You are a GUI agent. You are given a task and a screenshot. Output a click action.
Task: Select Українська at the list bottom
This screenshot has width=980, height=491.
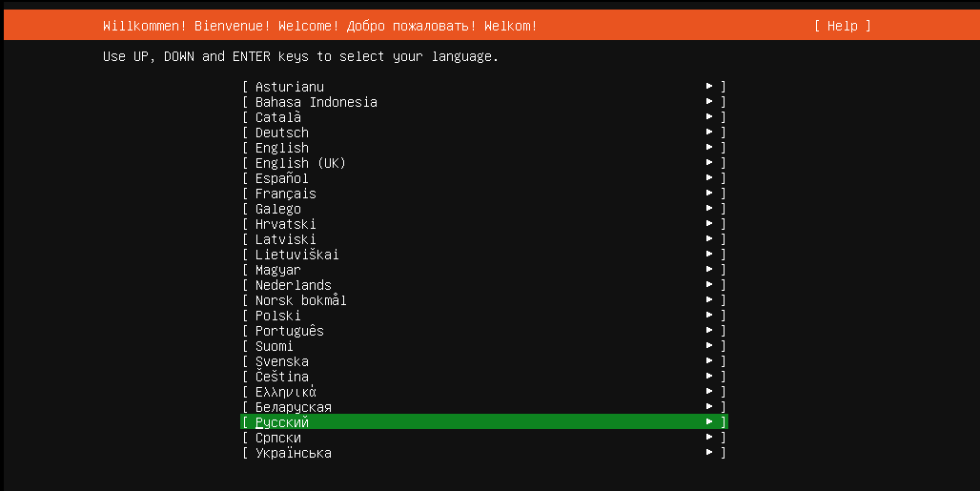[x=294, y=453]
